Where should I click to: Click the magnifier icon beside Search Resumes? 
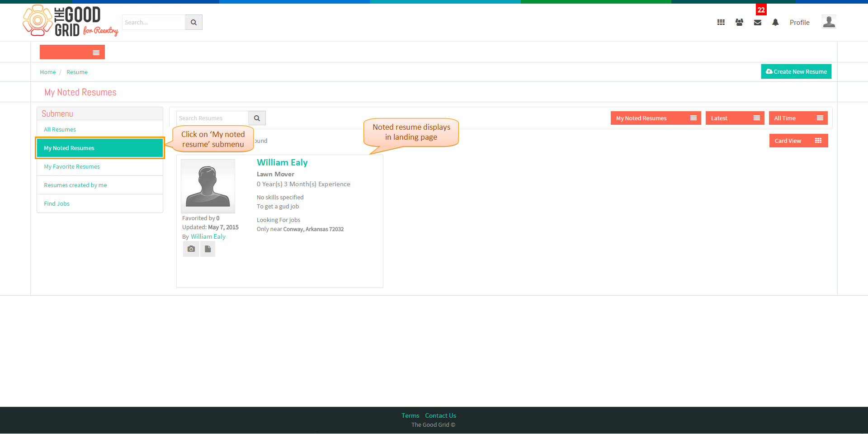pos(257,118)
